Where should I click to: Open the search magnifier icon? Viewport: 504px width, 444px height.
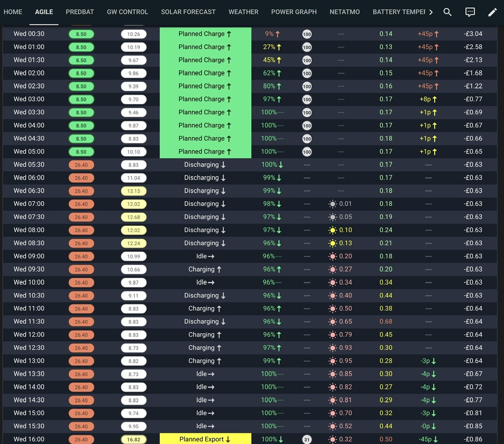(447, 12)
